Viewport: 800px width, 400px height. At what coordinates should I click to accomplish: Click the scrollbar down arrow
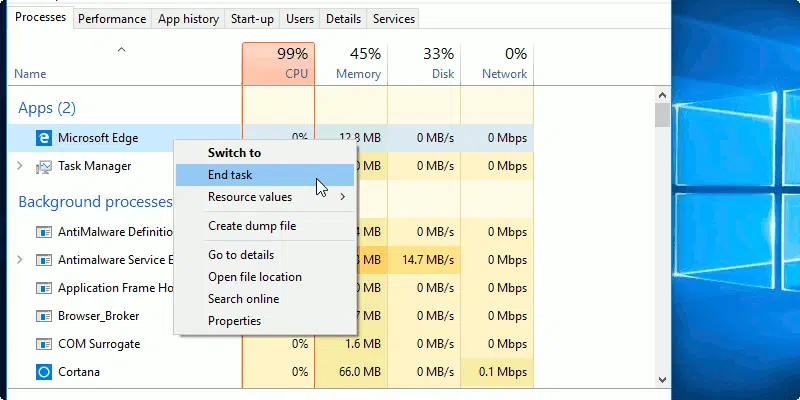(662, 379)
